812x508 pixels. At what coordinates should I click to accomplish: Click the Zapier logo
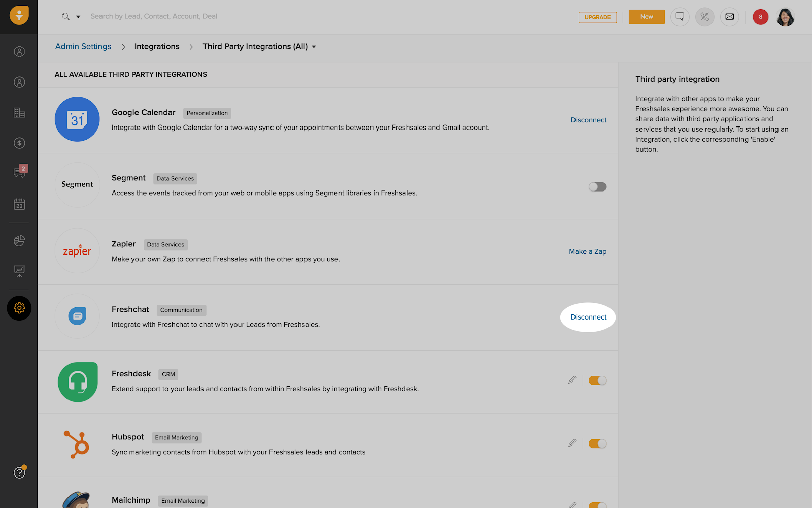pos(77,251)
